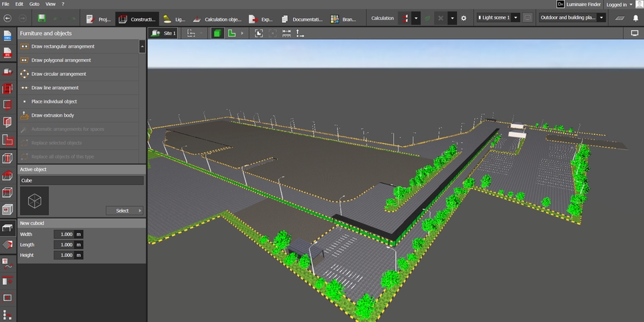Image resolution: width=644 pixels, height=322 pixels.
Task: Click the notifications bell icon
Action: [x=635, y=18]
